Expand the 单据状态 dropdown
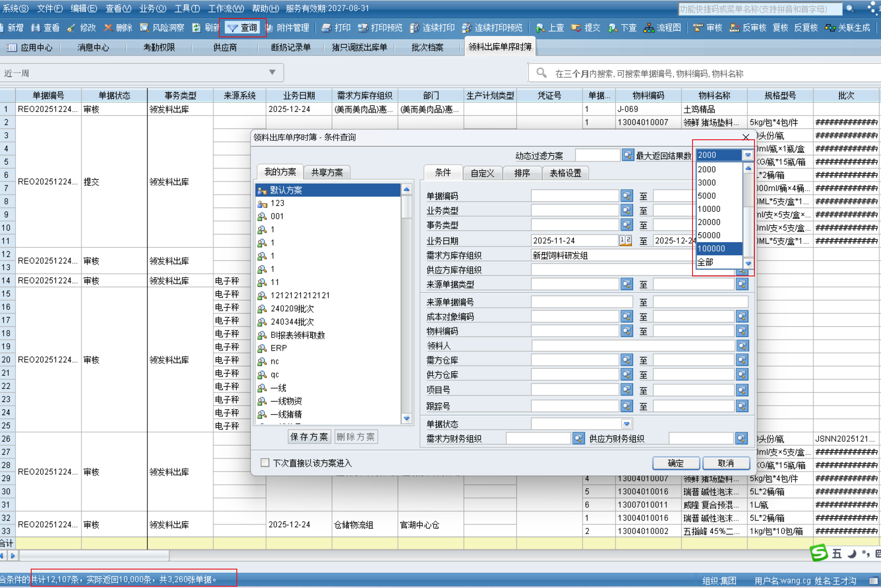Image resolution: width=881 pixels, height=588 pixels. pyautogui.click(x=627, y=424)
